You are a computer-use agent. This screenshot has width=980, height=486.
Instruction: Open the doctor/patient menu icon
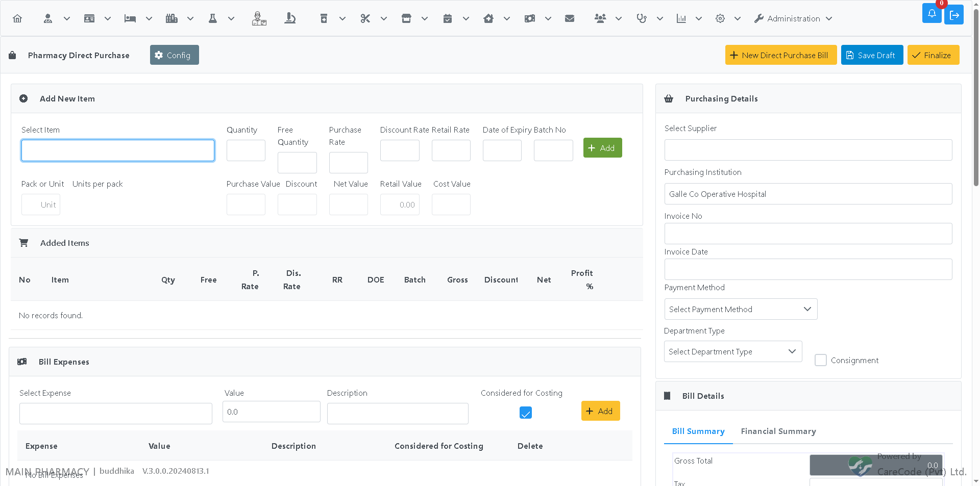[48, 18]
